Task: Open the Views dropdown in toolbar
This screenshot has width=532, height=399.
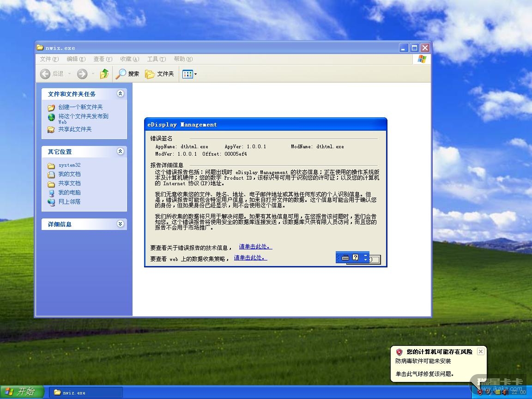Action: pyautogui.click(x=189, y=74)
